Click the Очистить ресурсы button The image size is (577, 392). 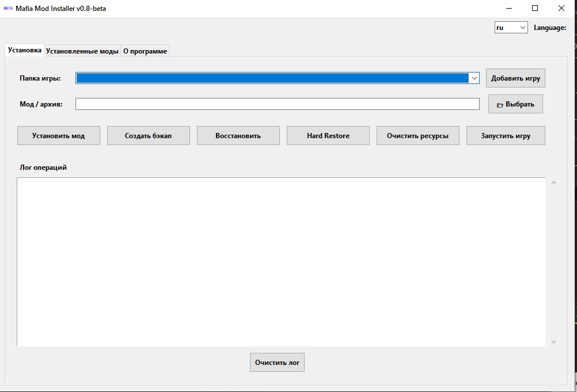(x=417, y=136)
